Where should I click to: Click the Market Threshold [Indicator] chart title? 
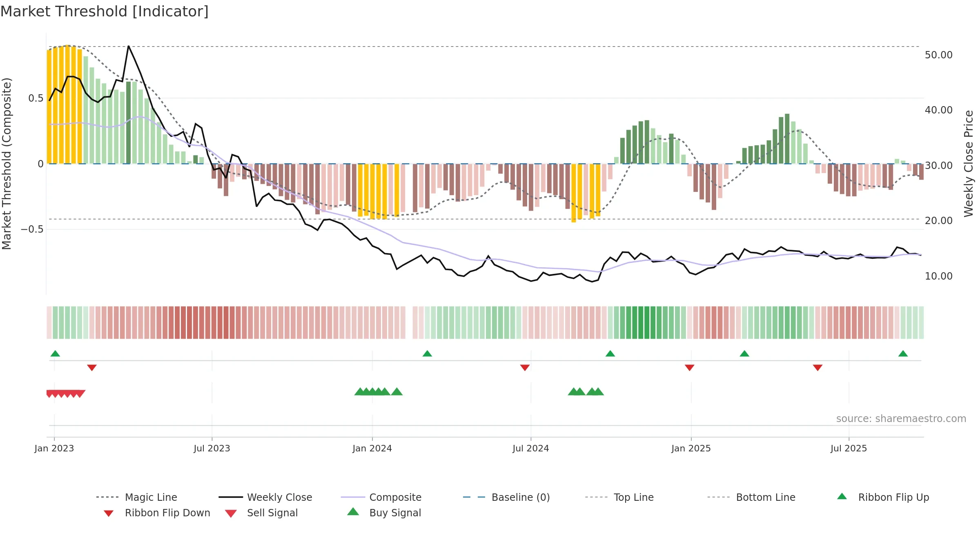[105, 11]
